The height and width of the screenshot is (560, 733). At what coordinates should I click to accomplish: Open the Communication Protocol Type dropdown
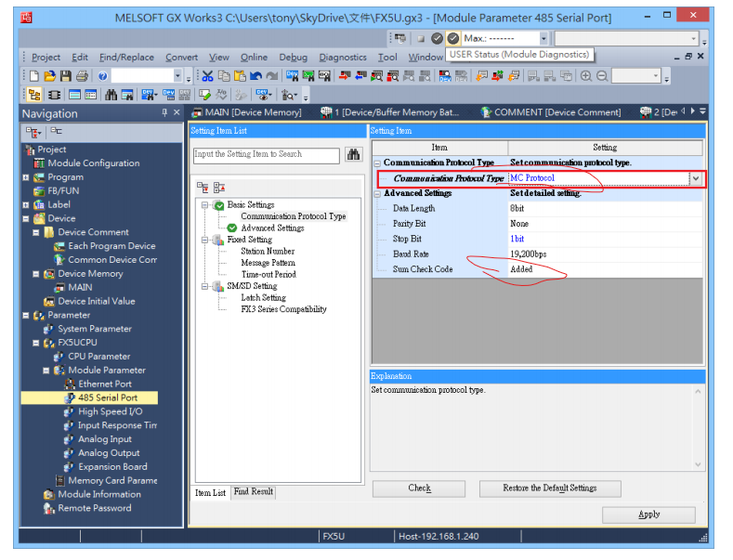[x=694, y=178]
